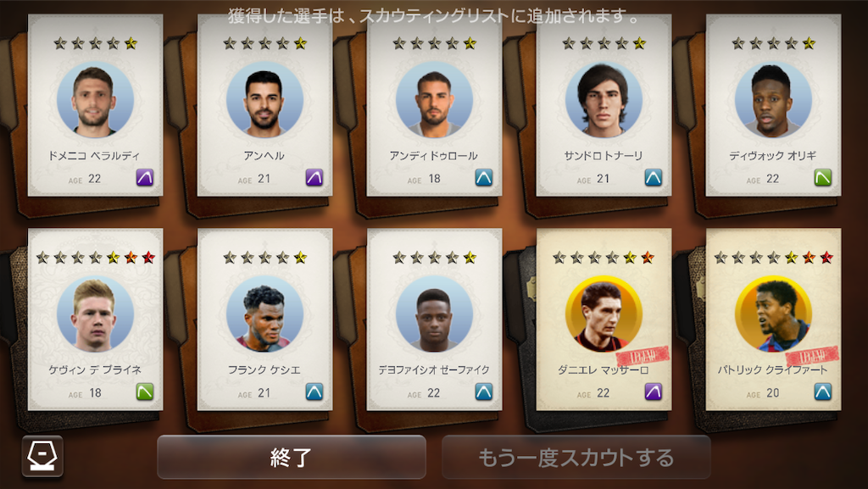Open the formation icon at bottom left

[x=42, y=456]
